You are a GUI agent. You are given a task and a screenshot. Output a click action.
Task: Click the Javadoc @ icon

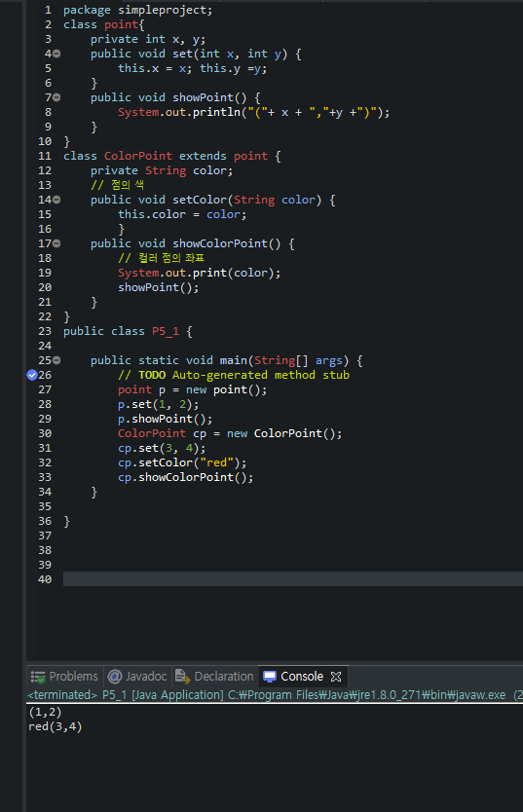pos(115,677)
